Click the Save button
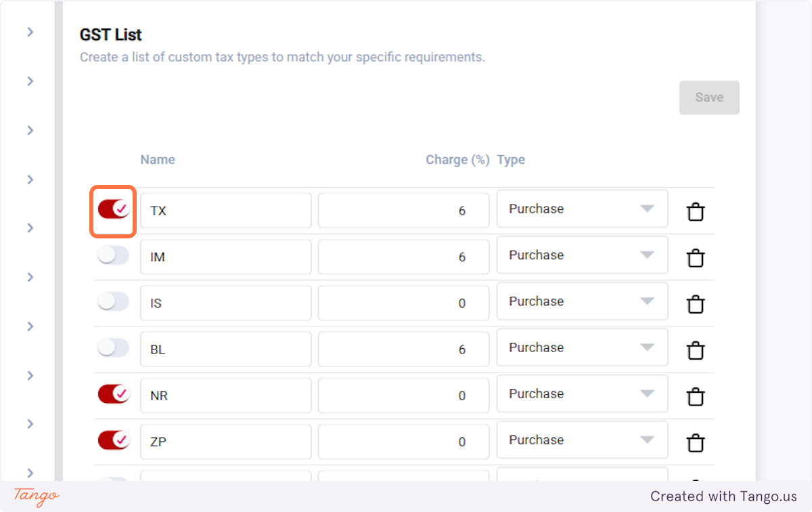 tap(709, 98)
